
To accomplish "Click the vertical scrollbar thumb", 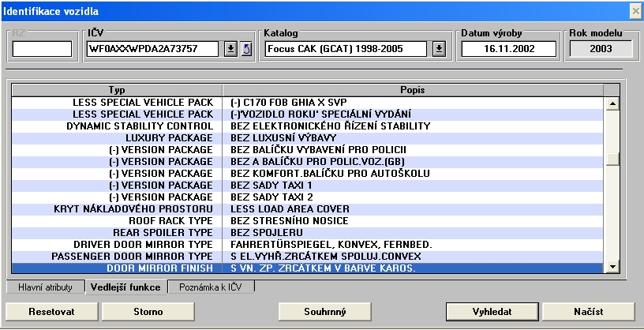I will tap(610, 159).
